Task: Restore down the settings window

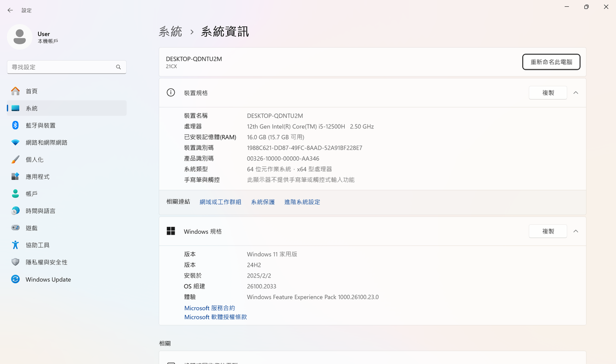Action: (x=586, y=7)
